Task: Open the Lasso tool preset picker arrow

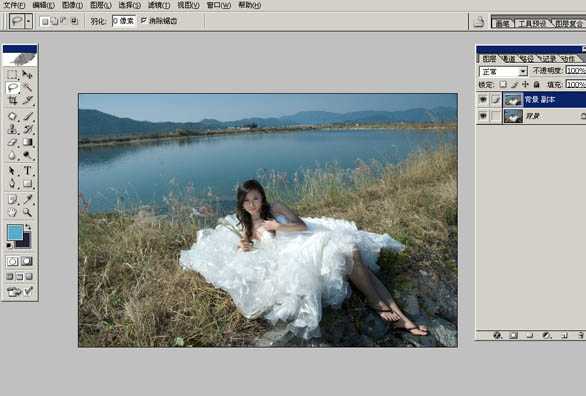Action: 28,21
